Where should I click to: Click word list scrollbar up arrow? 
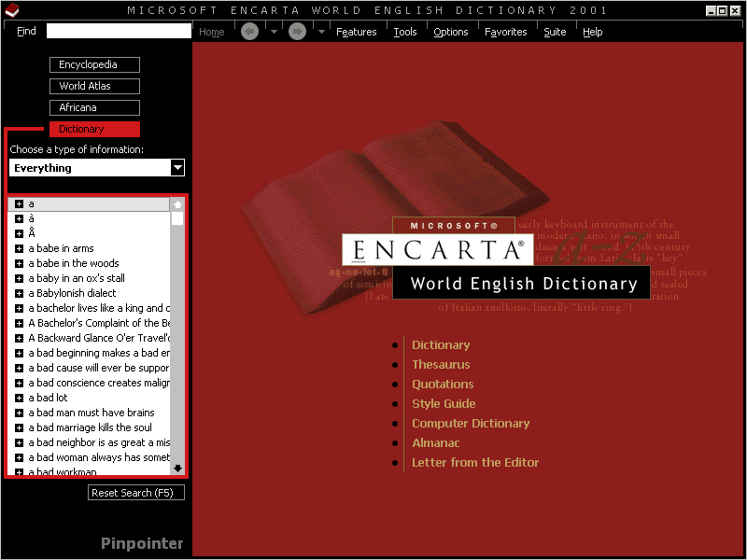pos(177,204)
